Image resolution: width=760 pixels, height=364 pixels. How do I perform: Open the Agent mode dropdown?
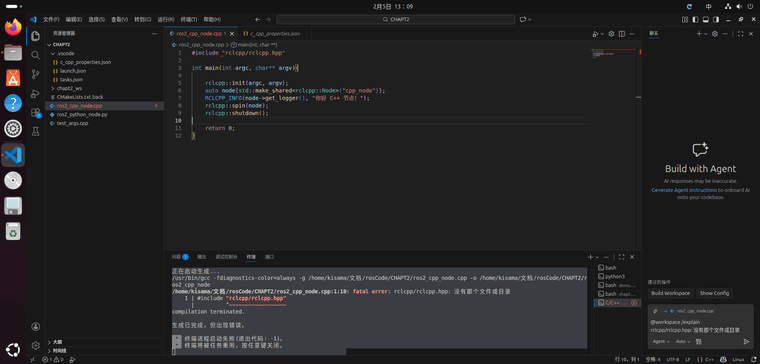[x=661, y=341]
